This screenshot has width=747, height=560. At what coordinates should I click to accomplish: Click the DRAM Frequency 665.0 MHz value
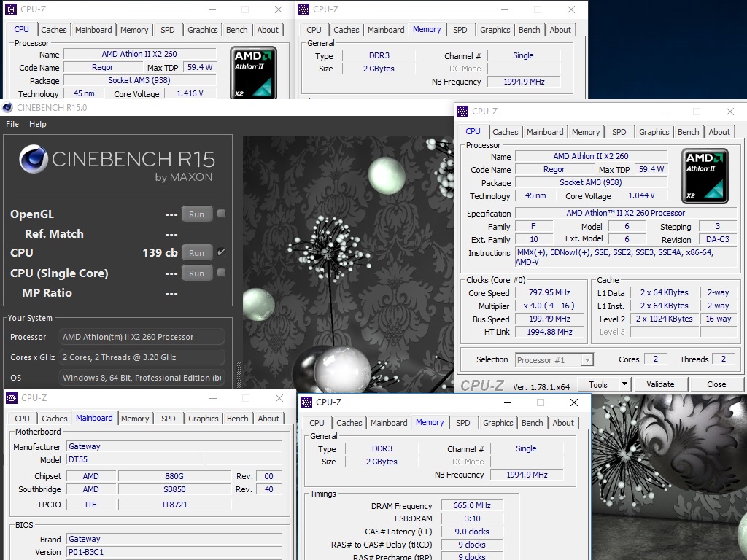tap(472, 505)
